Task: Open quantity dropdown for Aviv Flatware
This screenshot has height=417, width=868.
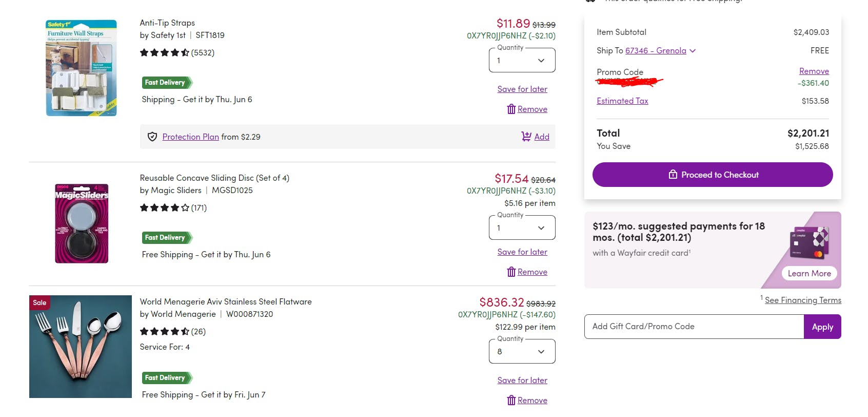Action: point(522,352)
